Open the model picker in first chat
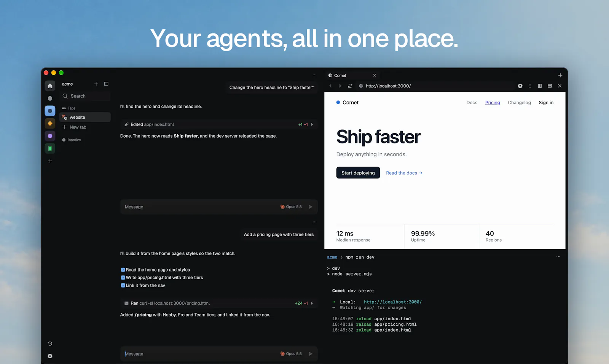 (291, 207)
